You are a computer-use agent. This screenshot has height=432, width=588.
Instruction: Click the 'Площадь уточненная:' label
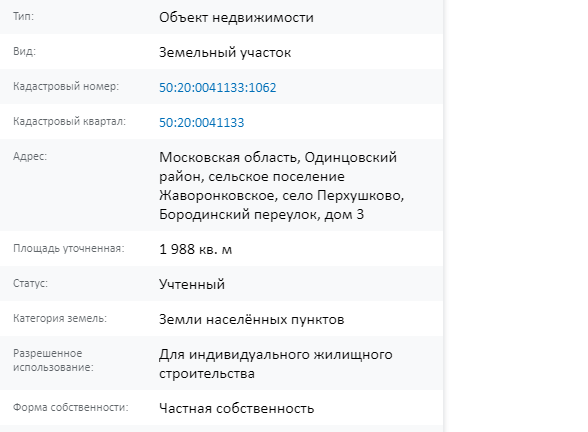(69, 248)
